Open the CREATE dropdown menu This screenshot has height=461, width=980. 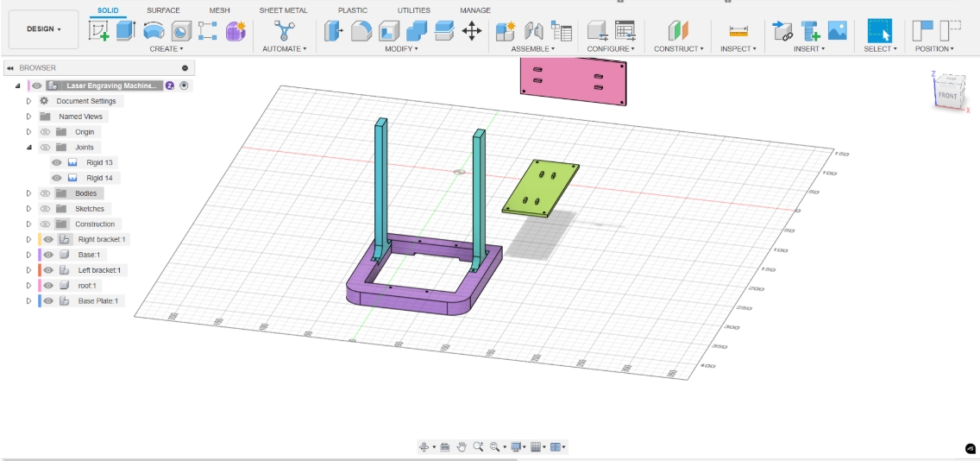166,49
